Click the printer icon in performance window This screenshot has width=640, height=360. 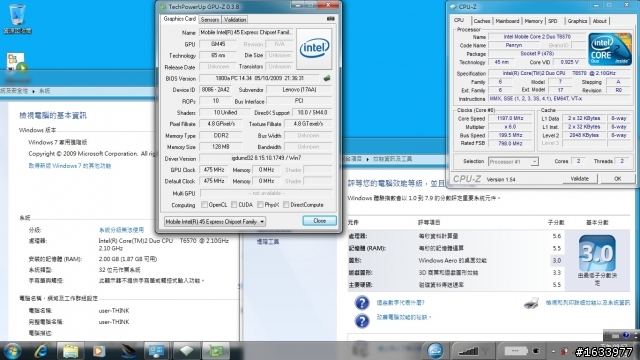coord(531,303)
